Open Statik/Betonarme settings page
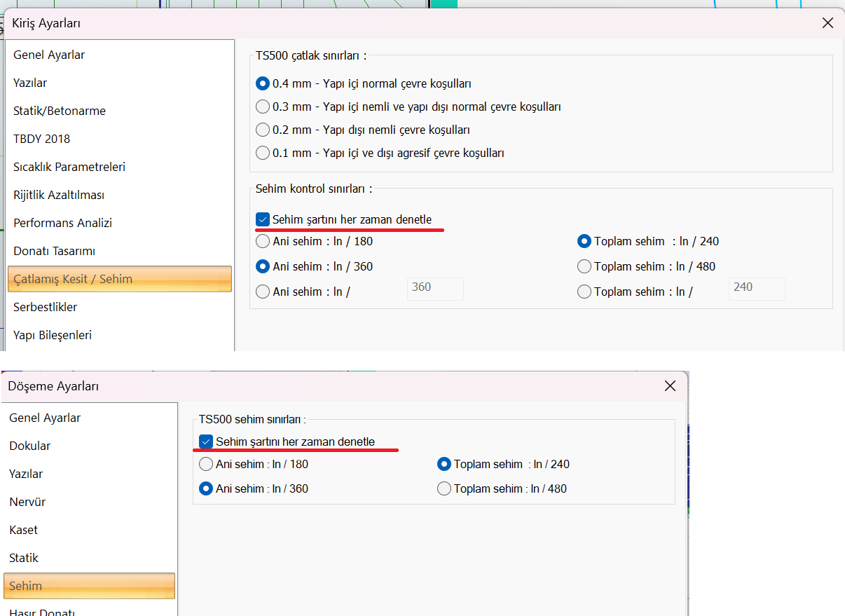This screenshot has height=616, width=845. 120,111
